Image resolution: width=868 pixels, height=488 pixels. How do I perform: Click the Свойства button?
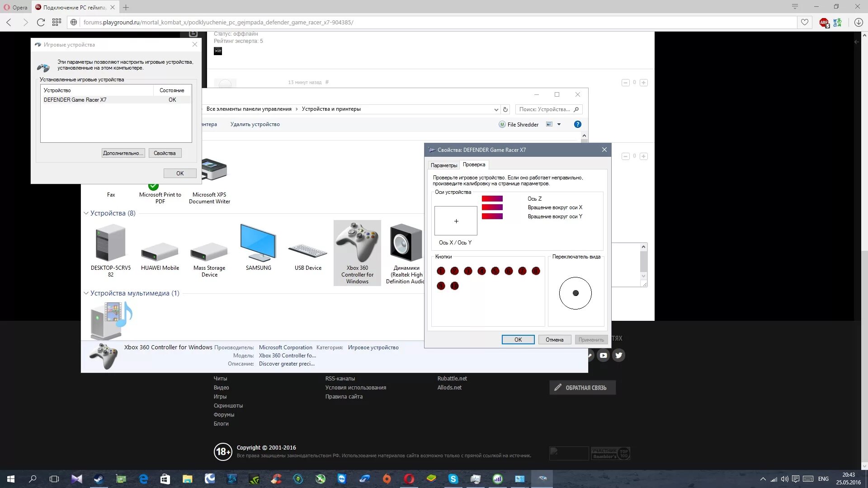click(165, 153)
